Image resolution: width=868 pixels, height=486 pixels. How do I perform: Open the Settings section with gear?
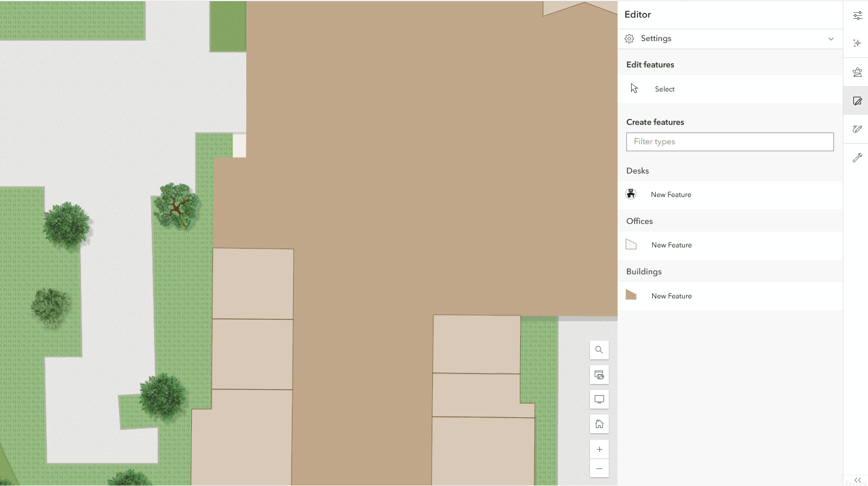pyautogui.click(x=656, y=39)
